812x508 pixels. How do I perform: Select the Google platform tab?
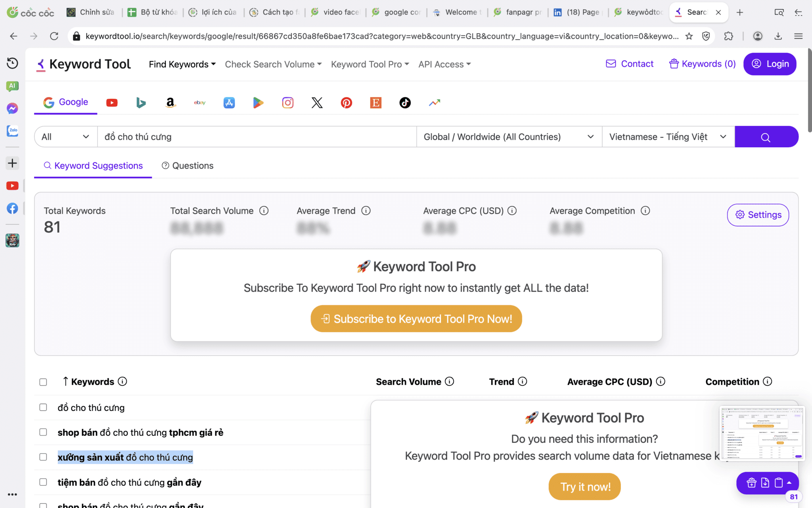tap(66, 102)
